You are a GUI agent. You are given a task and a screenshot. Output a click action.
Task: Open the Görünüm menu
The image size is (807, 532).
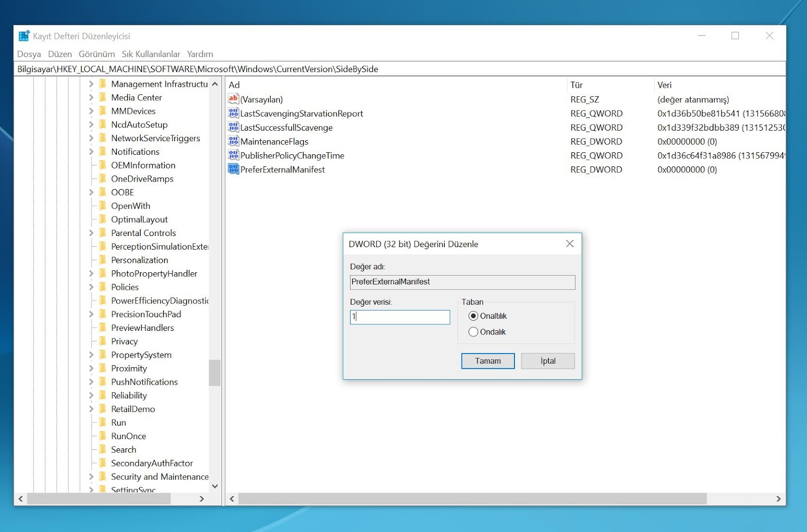pyautogui.click(x=97, y=54)
